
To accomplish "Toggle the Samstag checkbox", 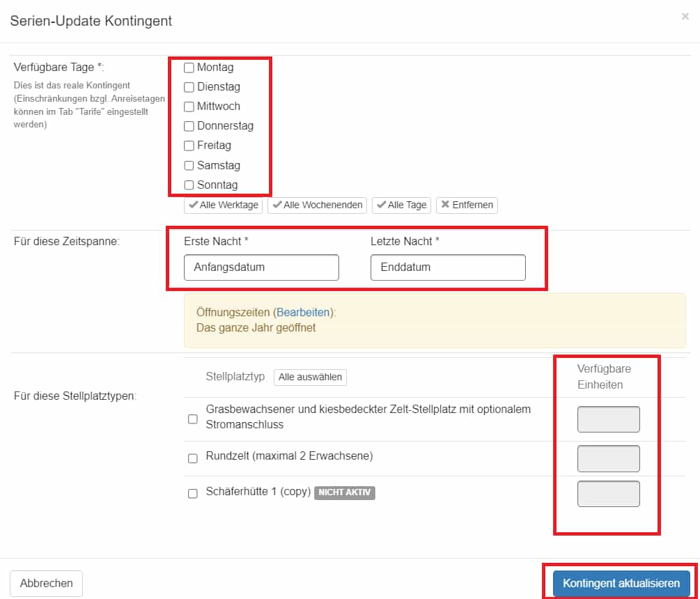I will click(189, 166).
